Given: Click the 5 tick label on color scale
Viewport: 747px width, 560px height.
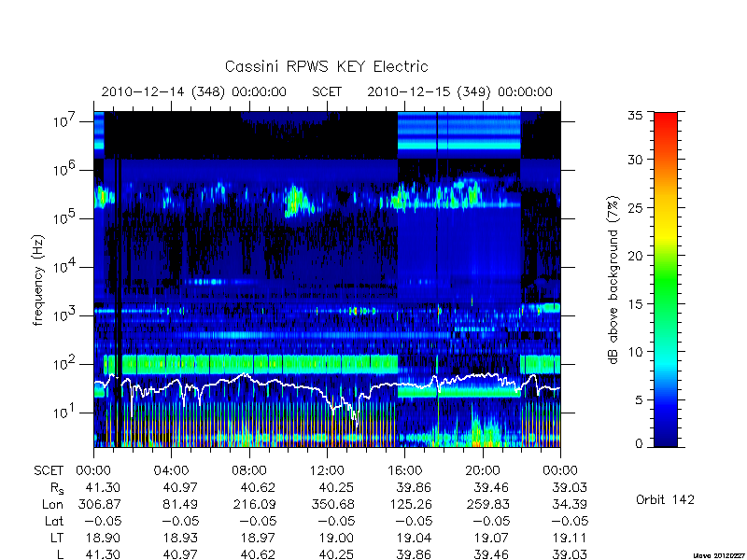Looking at the screenshot, I should 639,400.
